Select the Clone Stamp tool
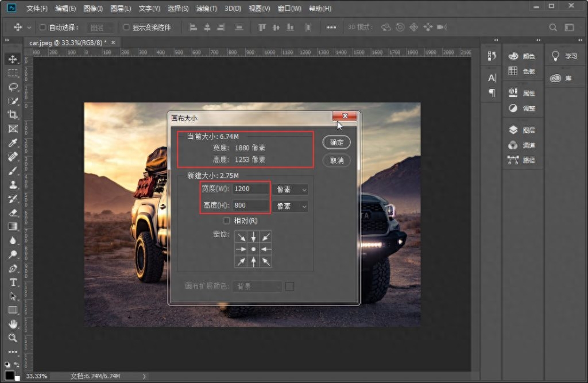588x383 pixels. point(13,184)
